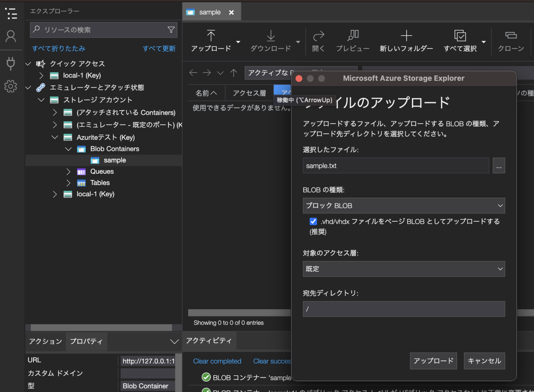The width and height of the screenshot is (534, 392).
Task: Enable the filter icon in resource search
Action: (x=171, y=30)
